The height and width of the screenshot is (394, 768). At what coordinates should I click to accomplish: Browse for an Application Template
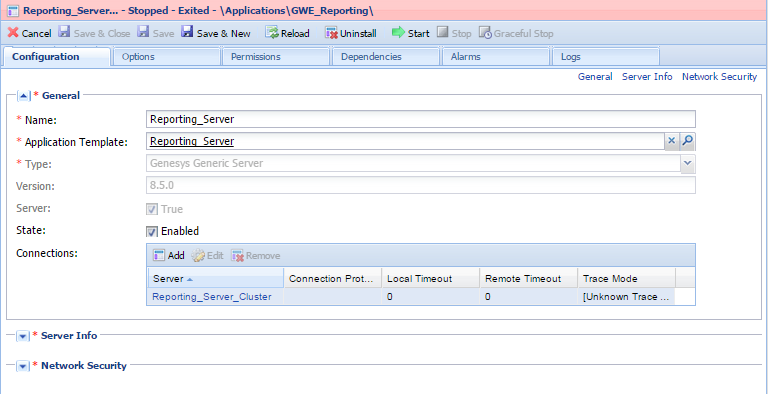(x=687, y=141)
